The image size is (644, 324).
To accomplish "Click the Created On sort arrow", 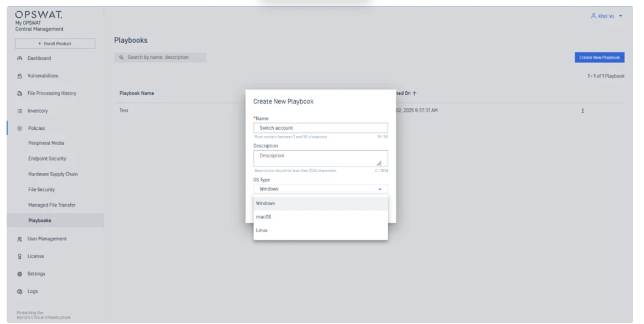I will (415, 94).
